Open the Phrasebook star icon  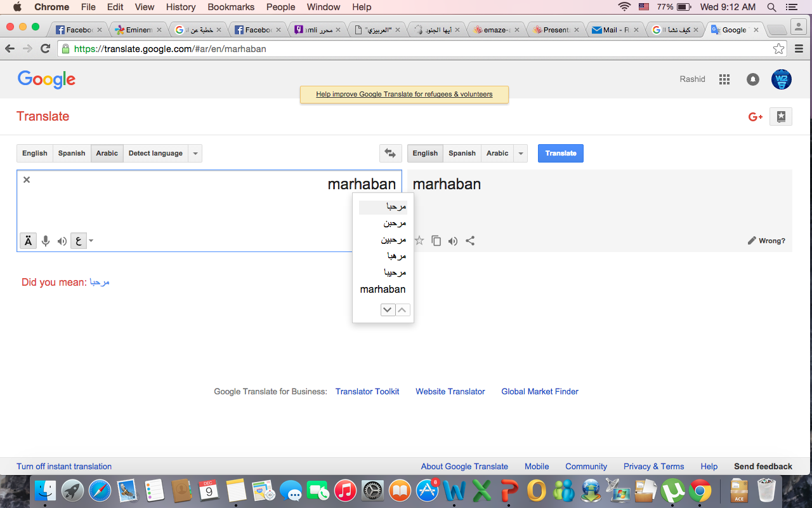point(781,116)
